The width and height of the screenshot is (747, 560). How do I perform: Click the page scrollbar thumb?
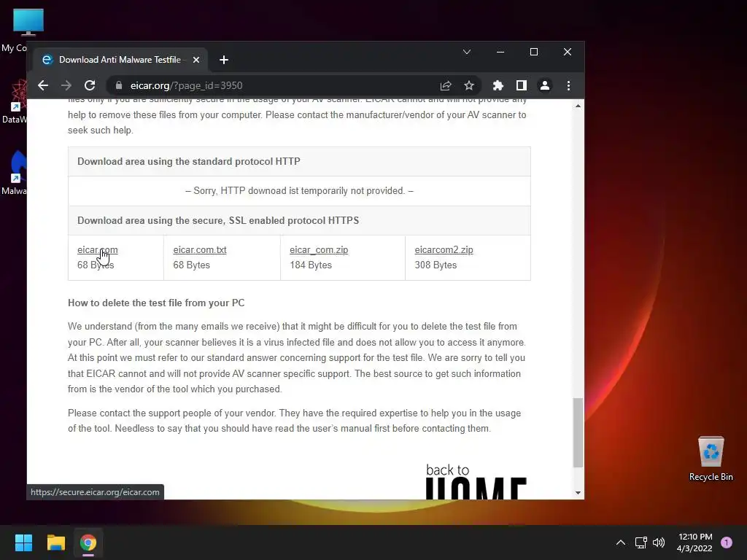coord(578,432)
